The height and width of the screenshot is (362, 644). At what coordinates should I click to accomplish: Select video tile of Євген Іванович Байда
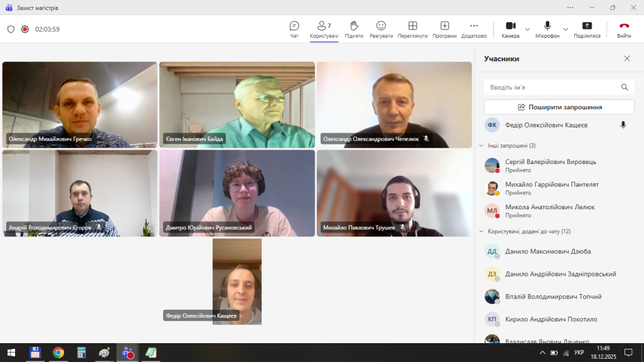[x=237, y=105]
